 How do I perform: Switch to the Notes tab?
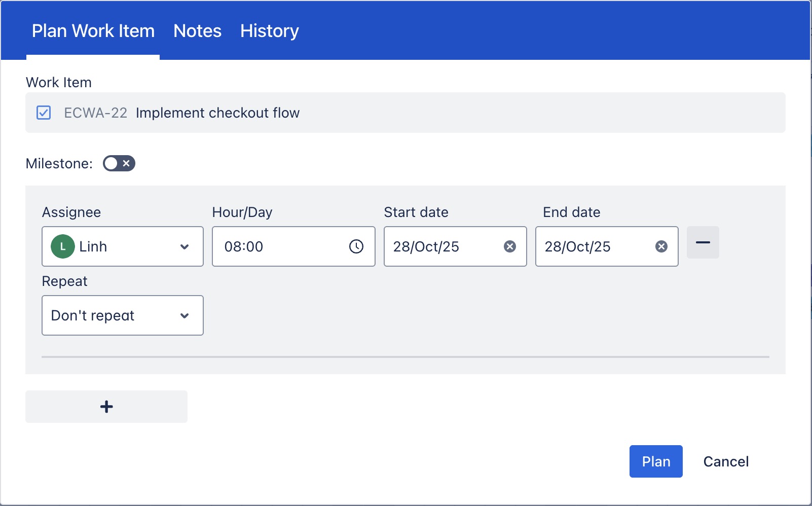[x=197, y=31]
